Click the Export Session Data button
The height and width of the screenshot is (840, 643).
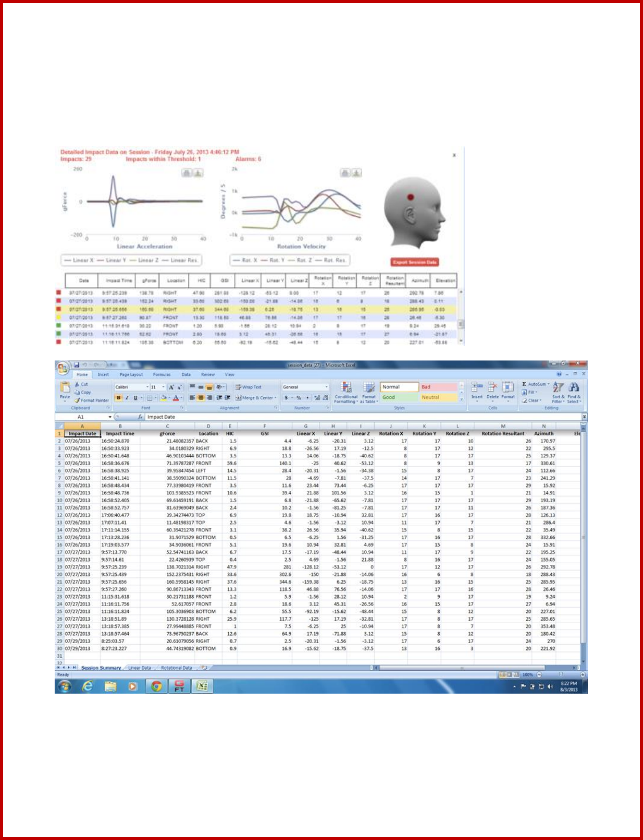[x=415, y=262]
